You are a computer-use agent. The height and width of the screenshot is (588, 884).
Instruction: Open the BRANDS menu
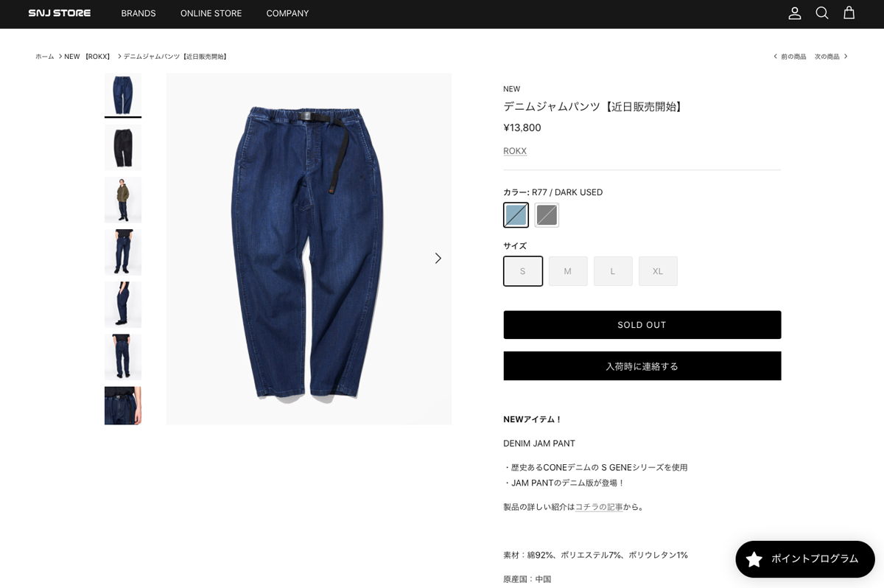tap(138, 13)
